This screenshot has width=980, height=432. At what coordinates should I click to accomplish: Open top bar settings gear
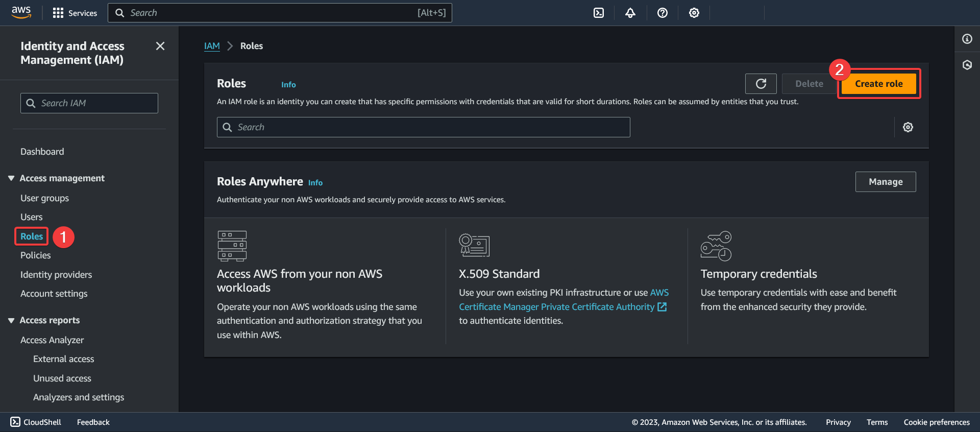click(x=694, y=13)
